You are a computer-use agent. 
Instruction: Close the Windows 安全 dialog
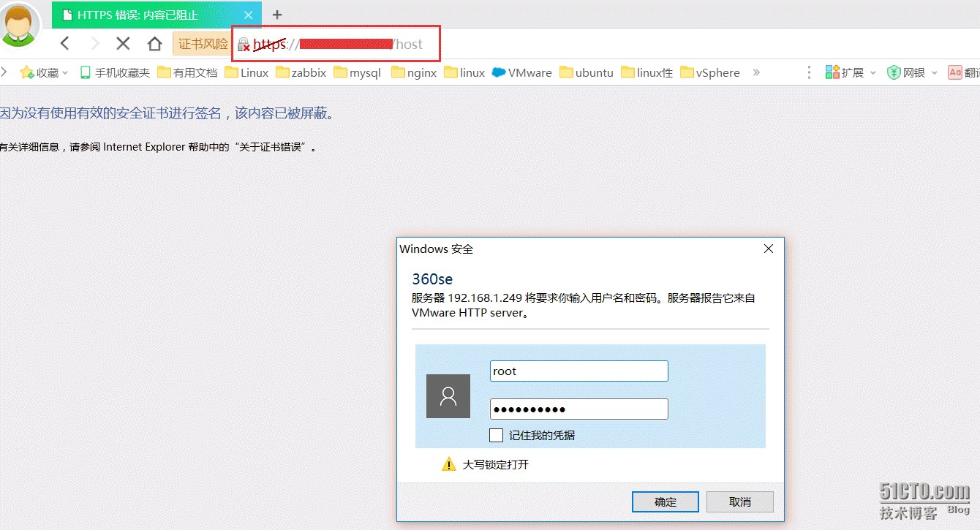coord(768,249)
